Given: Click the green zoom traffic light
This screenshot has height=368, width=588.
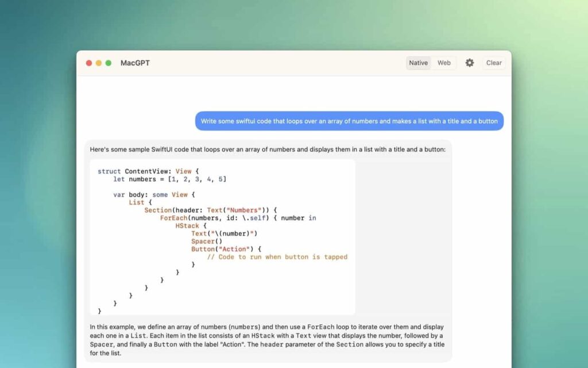Looking at the screenshot, I should 107,63.
